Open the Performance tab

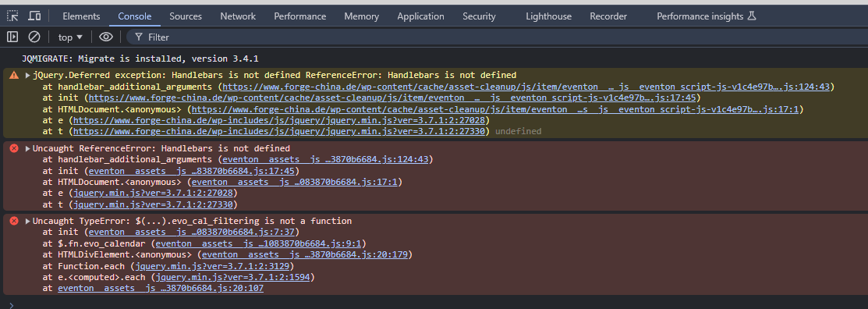coord(300,16)
